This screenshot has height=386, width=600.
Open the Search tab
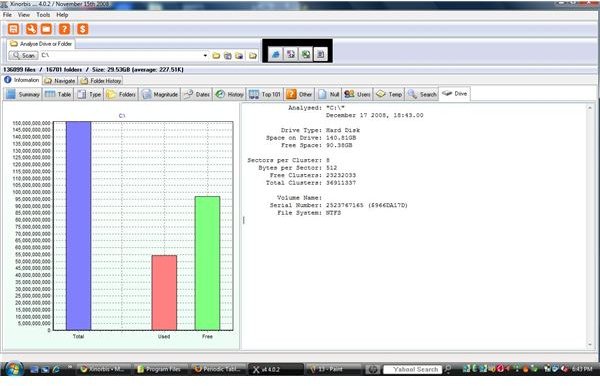[422, 94]
